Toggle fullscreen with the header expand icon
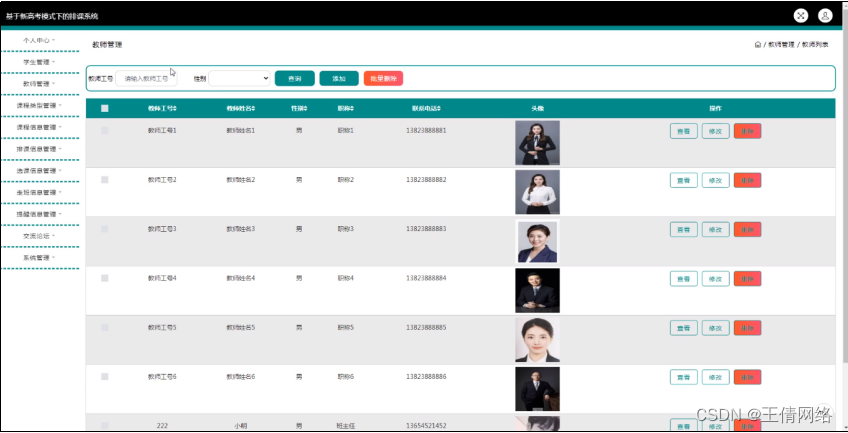848x433 pixels. coord(800,16)
